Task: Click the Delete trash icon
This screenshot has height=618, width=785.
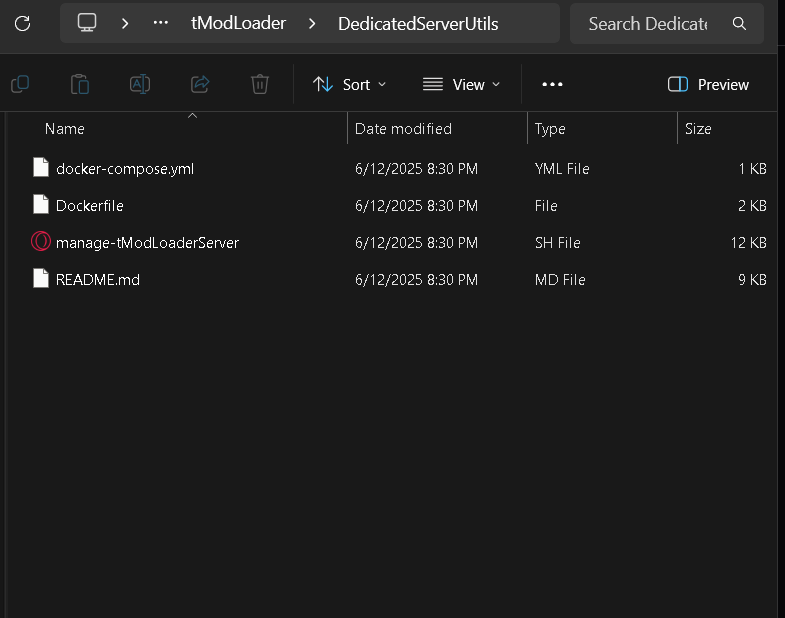Action: pyautogui.click(x=260, y=84)
